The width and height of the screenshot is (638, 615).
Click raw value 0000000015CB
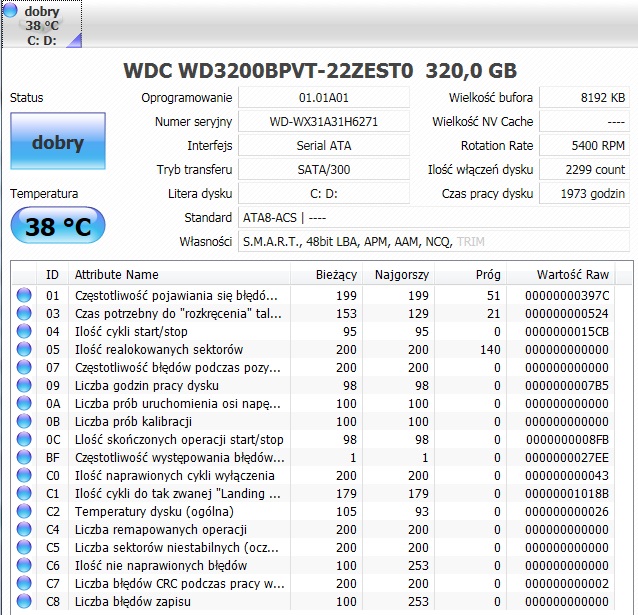(567, 331)
